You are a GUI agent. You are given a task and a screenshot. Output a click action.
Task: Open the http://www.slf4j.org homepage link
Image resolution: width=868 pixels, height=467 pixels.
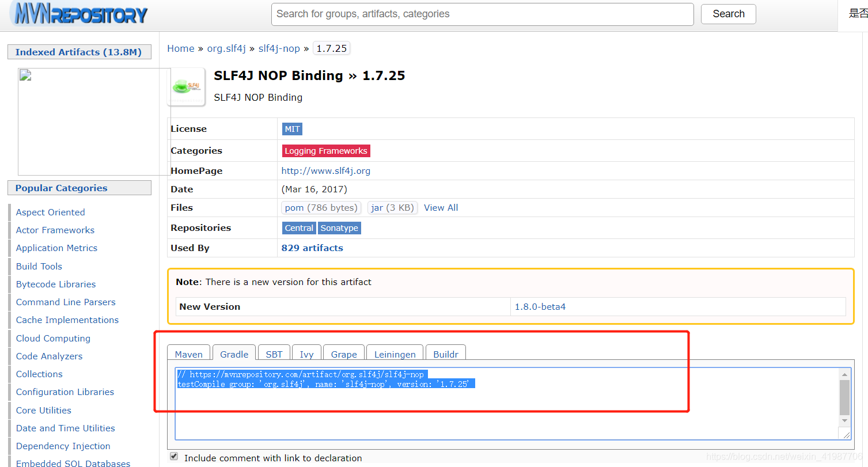tap(325, 170)
